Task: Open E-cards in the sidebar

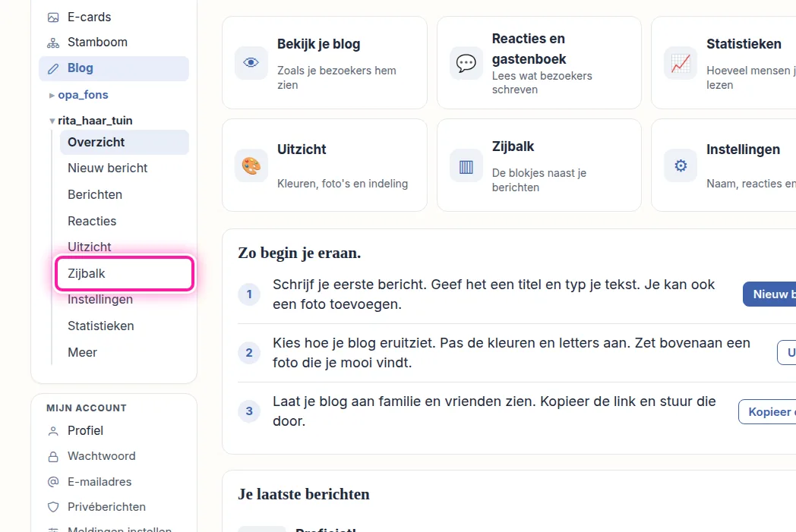Action: coord(114,17)
